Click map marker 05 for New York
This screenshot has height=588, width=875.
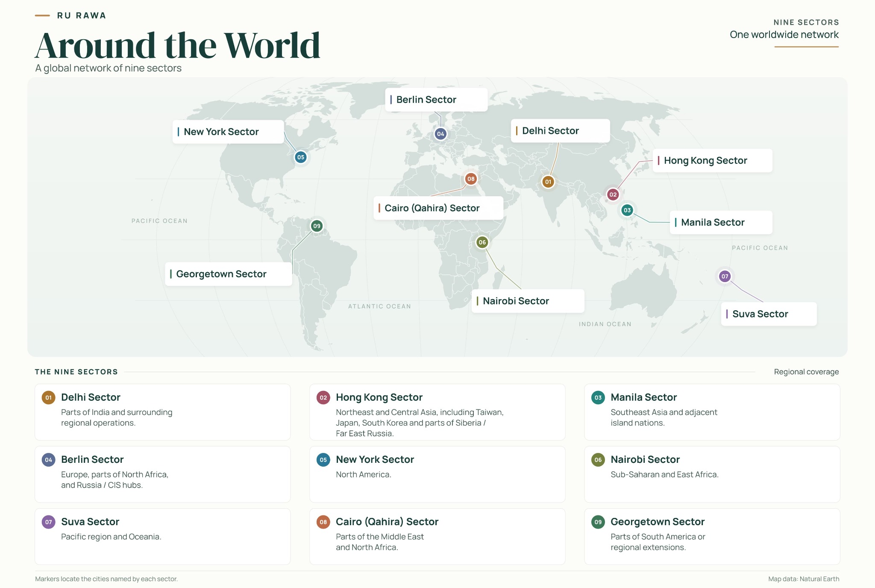coord(301,157)
